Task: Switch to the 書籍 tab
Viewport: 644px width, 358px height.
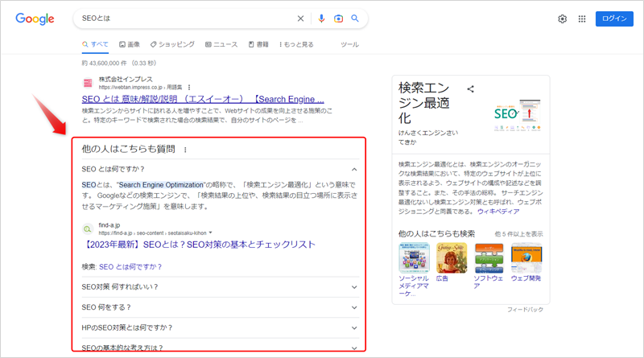Action: click(x=258, y=44)
